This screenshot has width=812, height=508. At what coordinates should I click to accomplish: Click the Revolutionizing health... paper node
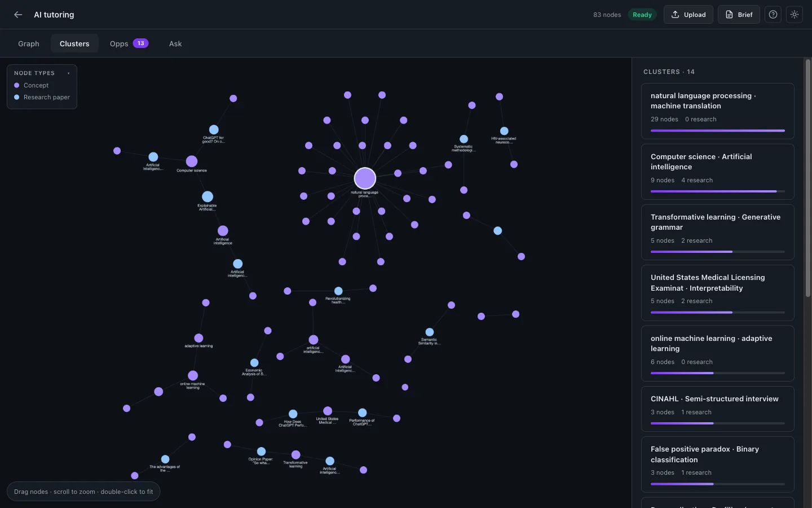[338, 291]
